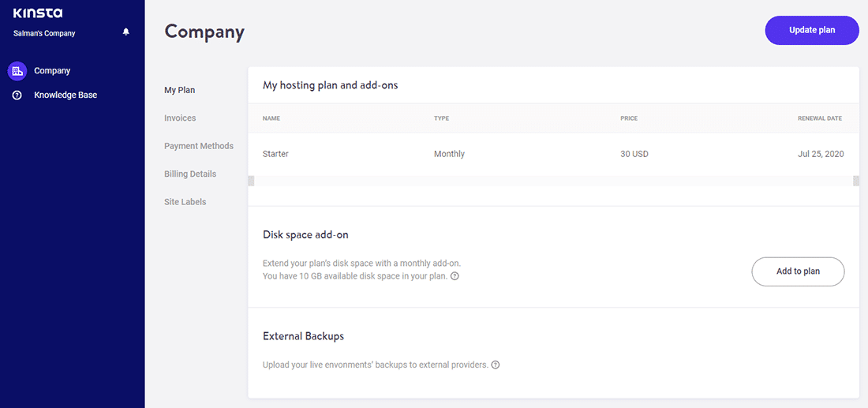Viewport: 868px width, 408px height.
Task: Click help icon beside External Backups description
Action: coord(496,365)
